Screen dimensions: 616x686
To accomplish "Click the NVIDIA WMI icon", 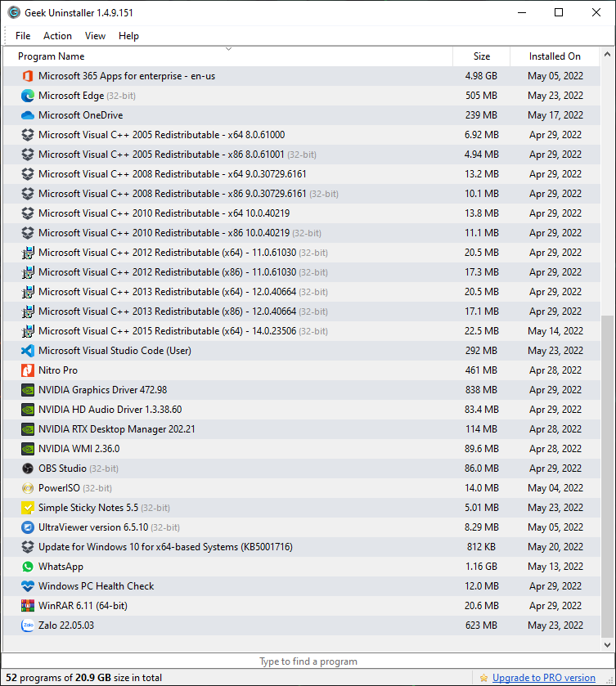I will click(x=28, y=449).
